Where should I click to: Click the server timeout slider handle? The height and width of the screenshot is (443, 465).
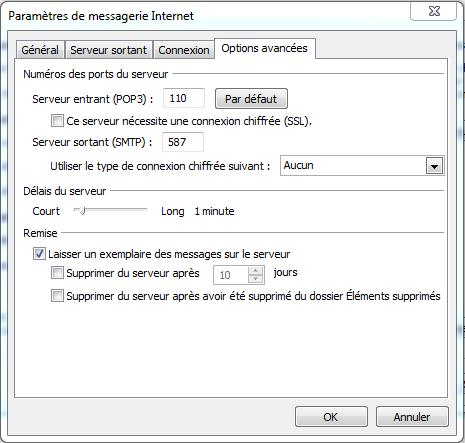pyautogui.click(x=82, y=211)
